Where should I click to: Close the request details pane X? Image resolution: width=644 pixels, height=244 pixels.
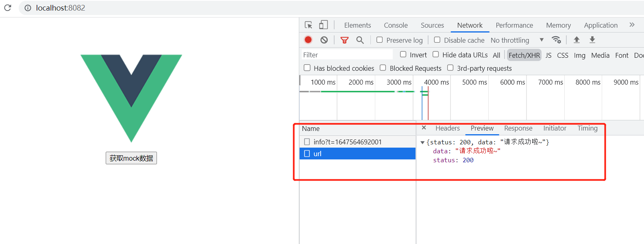[x=424, y=128]
